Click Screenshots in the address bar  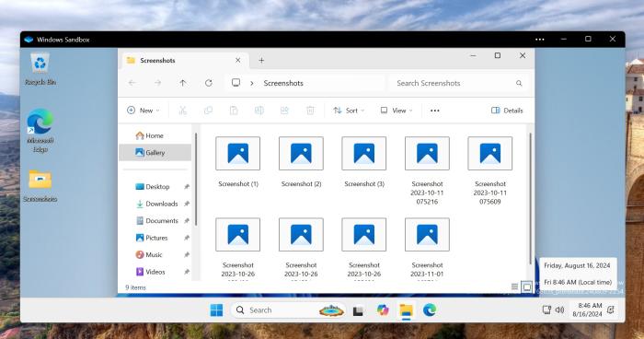click(x=283, y=83)
